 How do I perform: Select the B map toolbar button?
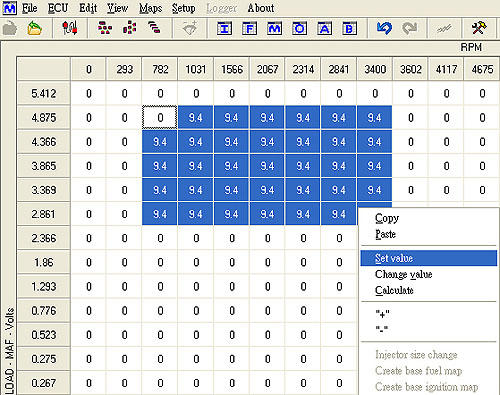point(349,29)
